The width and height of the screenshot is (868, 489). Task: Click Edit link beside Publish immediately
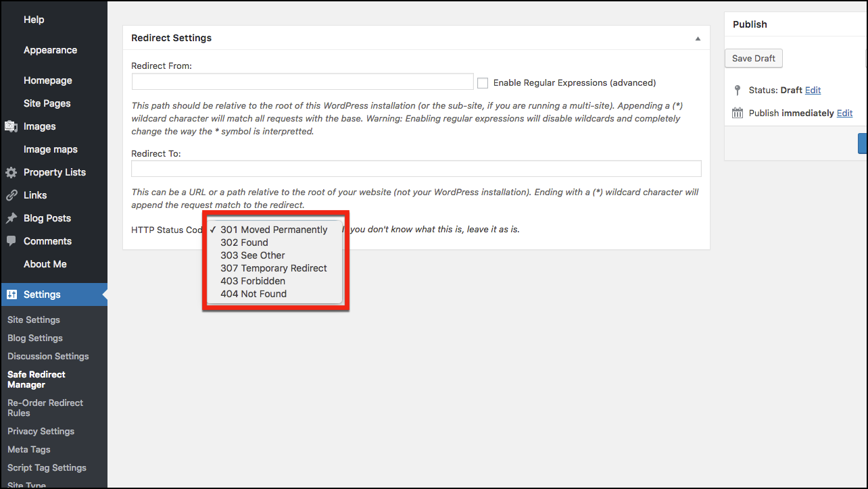[844, 113]
